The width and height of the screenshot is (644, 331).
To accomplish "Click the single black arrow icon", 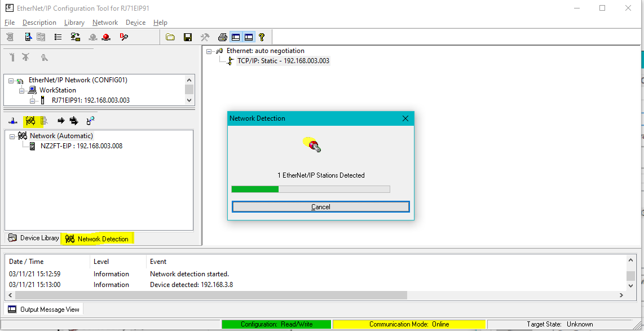I will coord(61,121).
